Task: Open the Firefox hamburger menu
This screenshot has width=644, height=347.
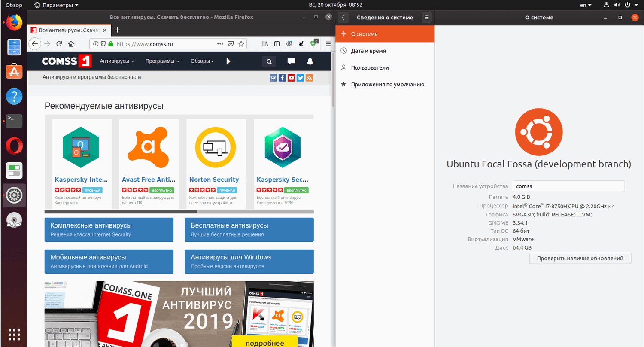Action: pyautogui.click(x=328, y=43)
